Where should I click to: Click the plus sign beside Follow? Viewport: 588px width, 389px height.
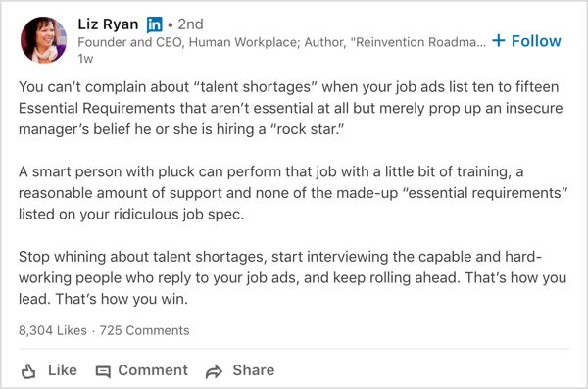click(499, 40)
